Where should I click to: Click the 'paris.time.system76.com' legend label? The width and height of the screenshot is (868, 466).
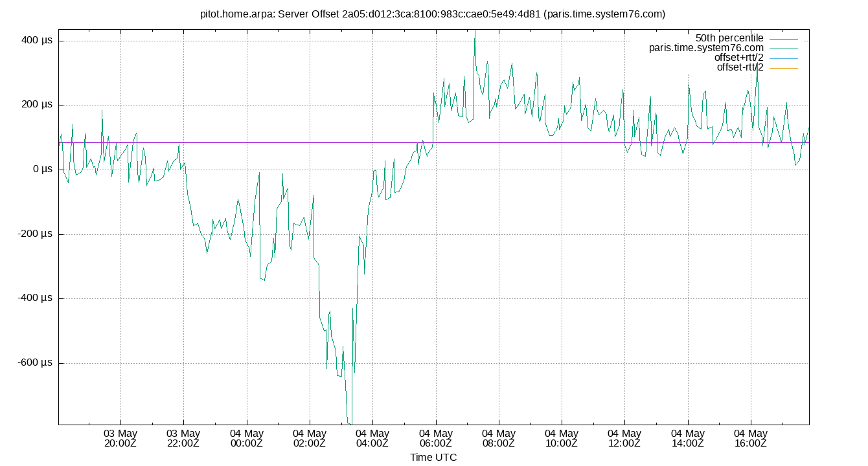[707, 48]
